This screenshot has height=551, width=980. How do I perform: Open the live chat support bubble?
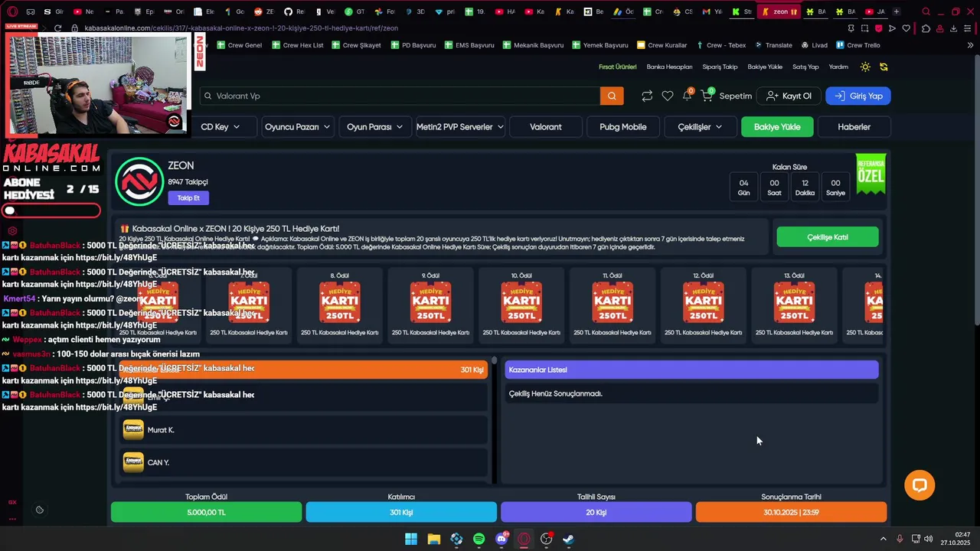pos(920,485)
